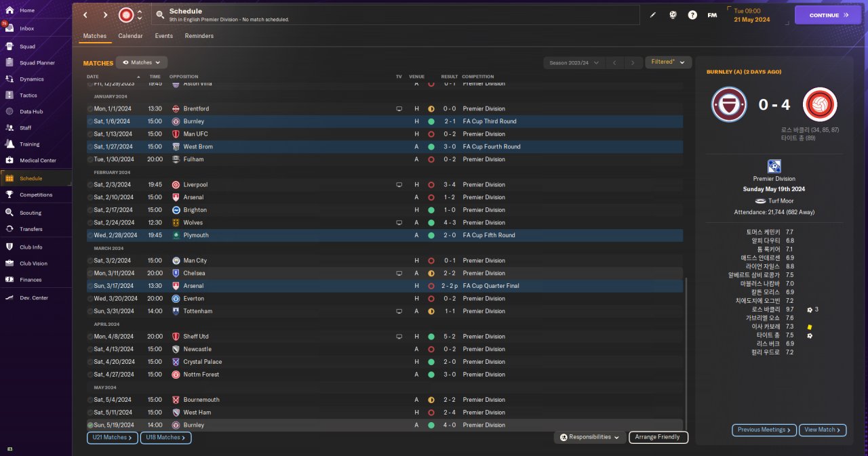Image resolution: width=868 pixels, height=456 pixels.
Task: Open the Finances sidebar icon
Action: [9, 279]
